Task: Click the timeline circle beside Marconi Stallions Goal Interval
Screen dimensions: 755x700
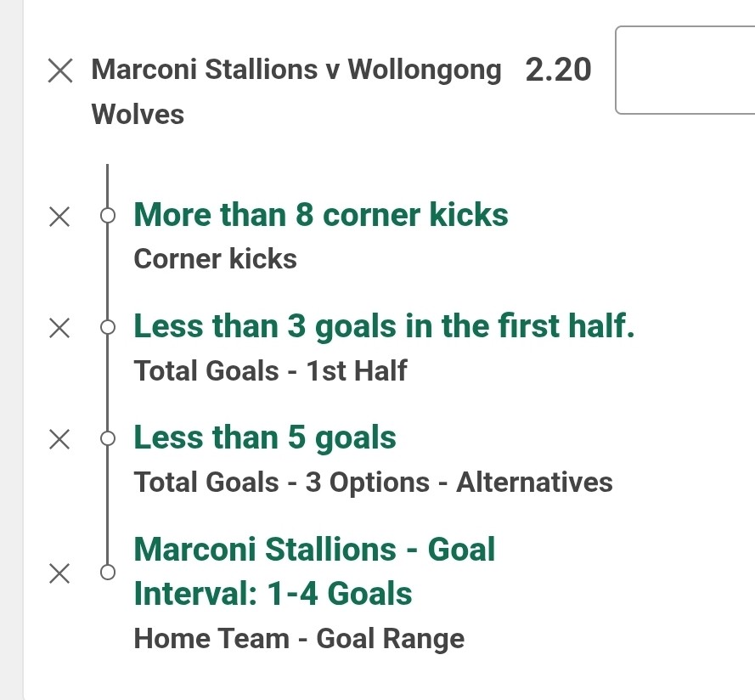Action: coord(108,573)
